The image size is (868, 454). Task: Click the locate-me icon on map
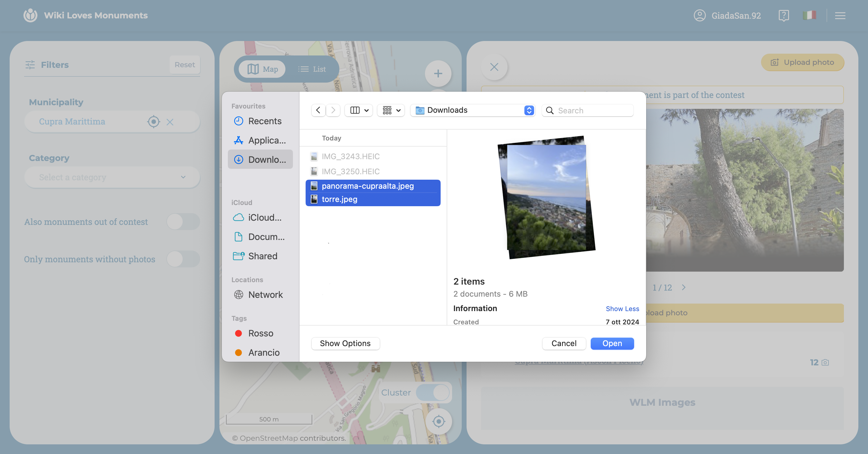point(439,421)
